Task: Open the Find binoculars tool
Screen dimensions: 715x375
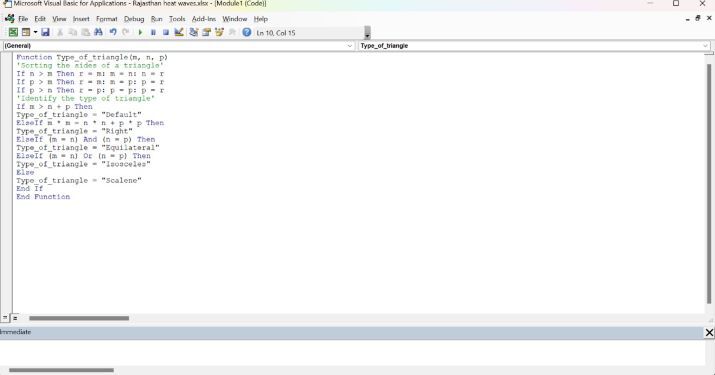Action: point(98,32)
